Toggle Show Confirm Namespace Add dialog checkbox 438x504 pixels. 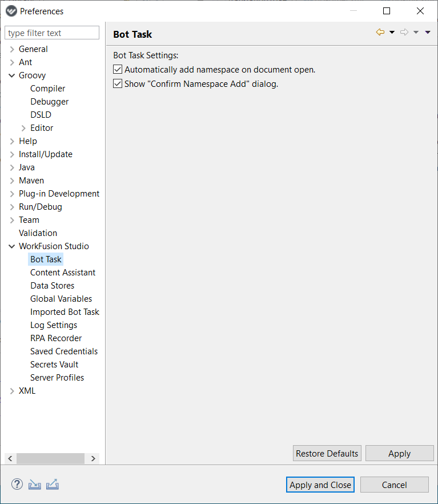118,83
